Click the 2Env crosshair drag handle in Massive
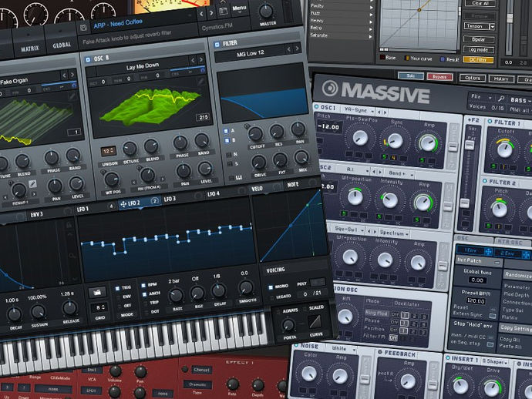Viewport: 532px width, 399px height. click(x=527, y=254)
